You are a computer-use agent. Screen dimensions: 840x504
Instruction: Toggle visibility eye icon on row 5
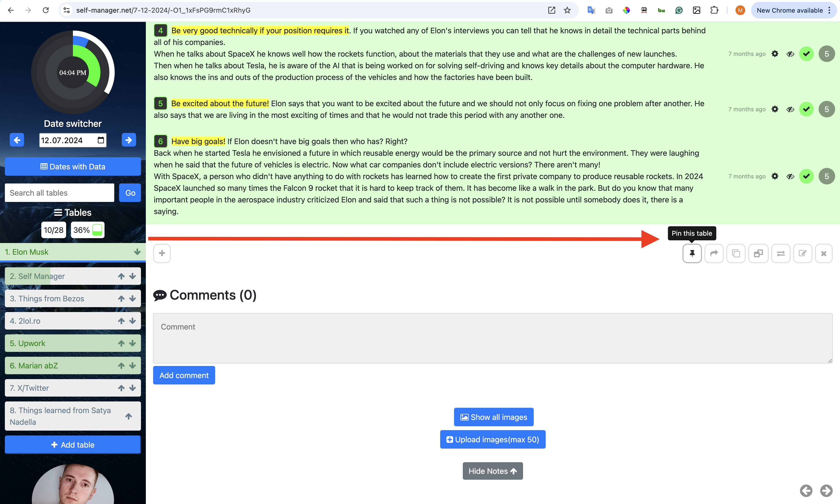pos(790,109)
